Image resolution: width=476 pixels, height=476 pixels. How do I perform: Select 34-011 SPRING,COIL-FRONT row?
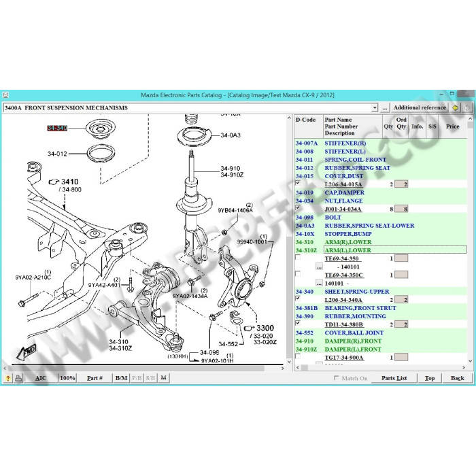(381, 159)
